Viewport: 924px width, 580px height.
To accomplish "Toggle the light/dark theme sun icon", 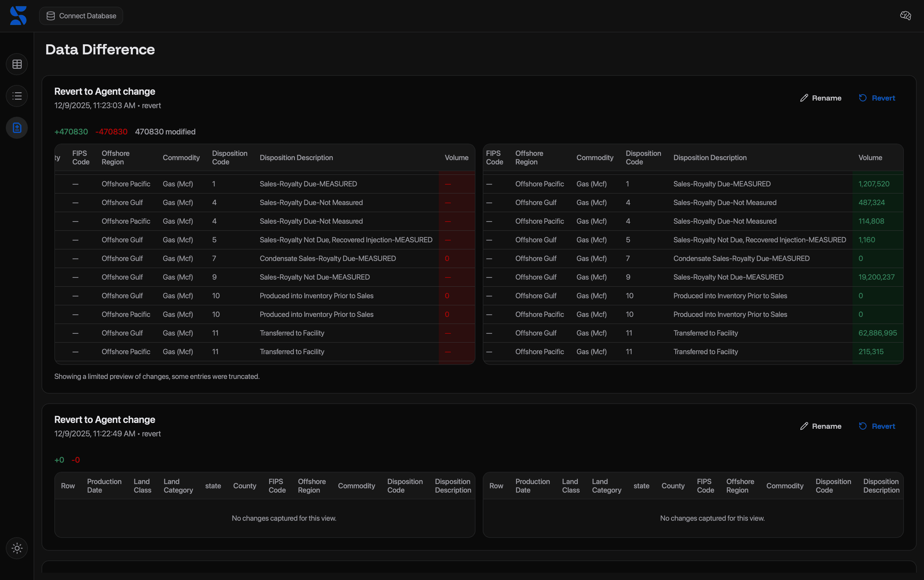I will tap(17, 548).
